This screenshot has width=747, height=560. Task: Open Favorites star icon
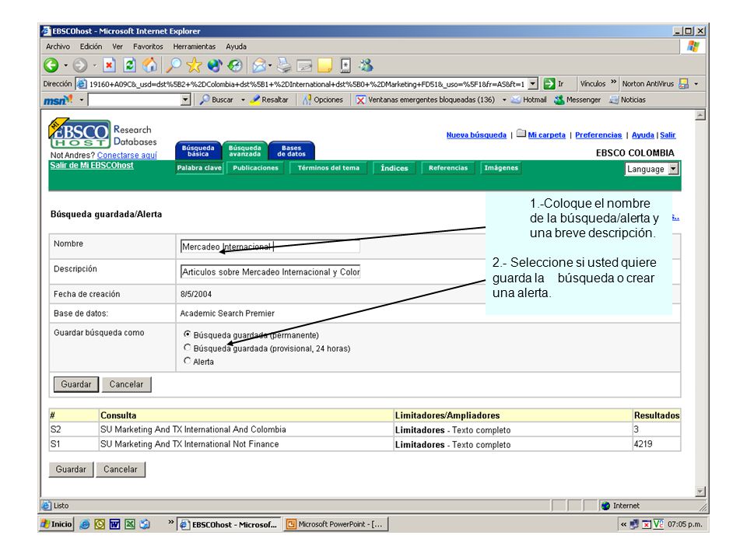point(194,65)
